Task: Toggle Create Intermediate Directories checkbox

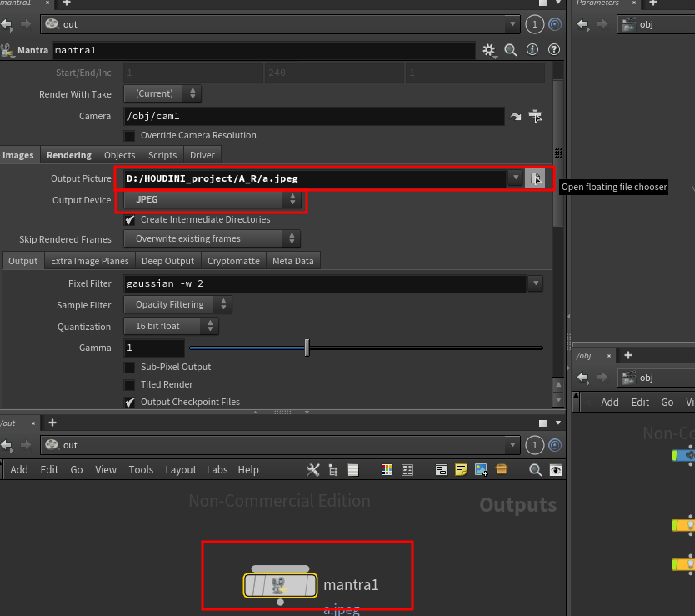Action: tap(129, 220)
